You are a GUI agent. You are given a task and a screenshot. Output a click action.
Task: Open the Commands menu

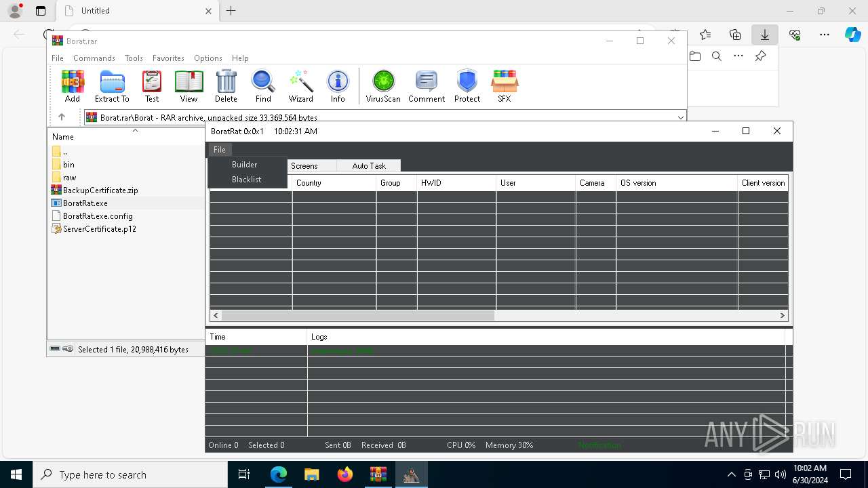pos(94,58)
